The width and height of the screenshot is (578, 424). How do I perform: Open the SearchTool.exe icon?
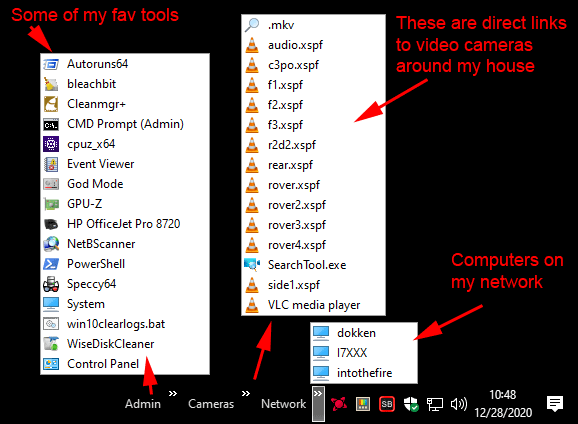(x=252, y=265)
